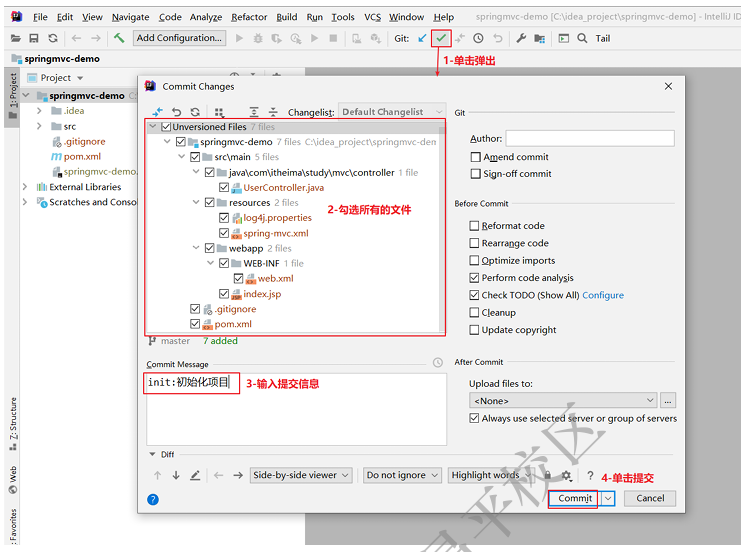The width and height of the screenshot is (744, 552).
Task: Click the Diff settings gear icon
Action: coord(567,475)
